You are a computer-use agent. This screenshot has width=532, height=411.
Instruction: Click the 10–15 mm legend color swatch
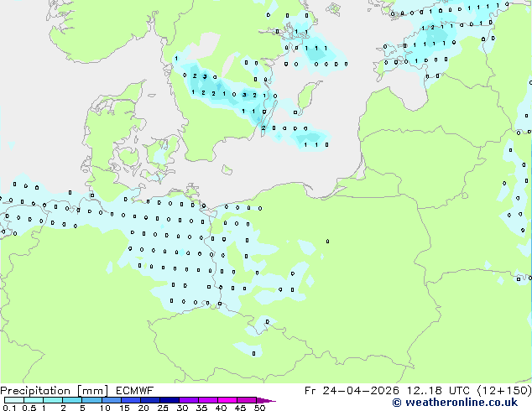point(111,400)
